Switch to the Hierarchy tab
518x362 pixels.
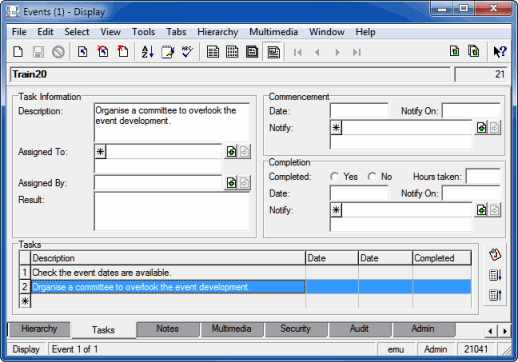(39, 329)
